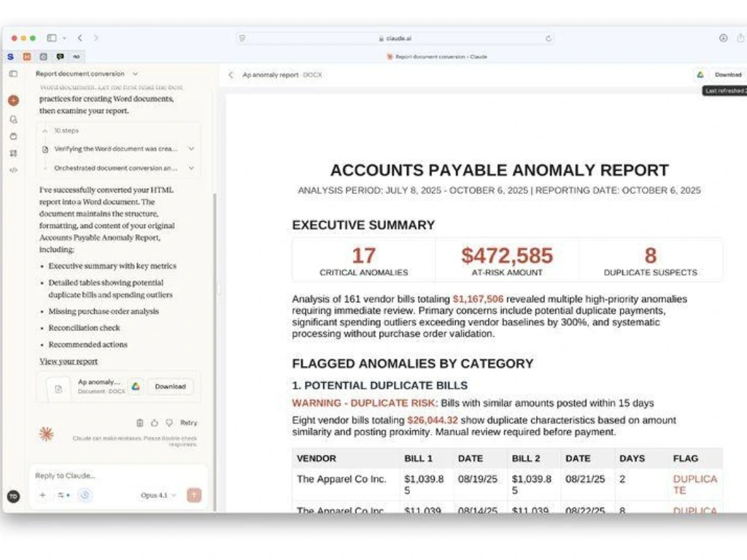Click Download on the chat file card
Screen dimensions: 747x560
pyautogui.click(x=170, y=386)
